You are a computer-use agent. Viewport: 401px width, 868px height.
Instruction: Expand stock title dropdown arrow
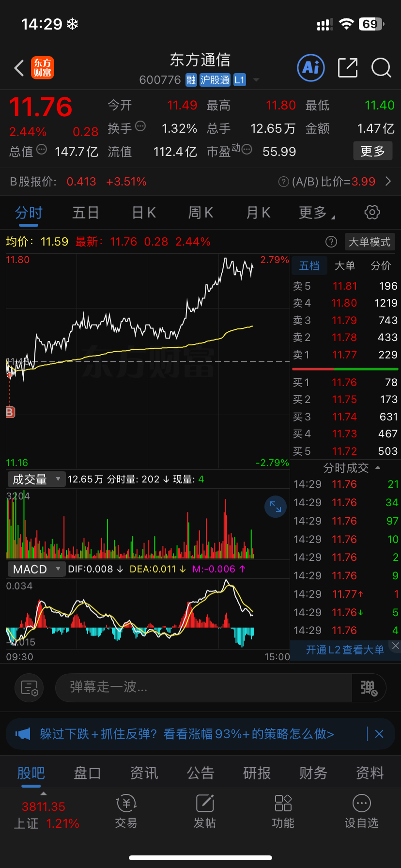(256, 80)
